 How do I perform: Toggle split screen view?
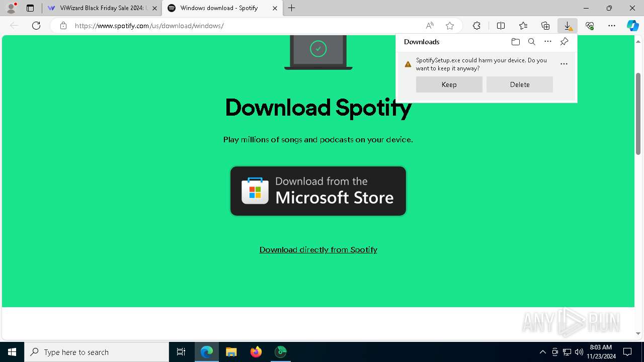pos(501,26)
